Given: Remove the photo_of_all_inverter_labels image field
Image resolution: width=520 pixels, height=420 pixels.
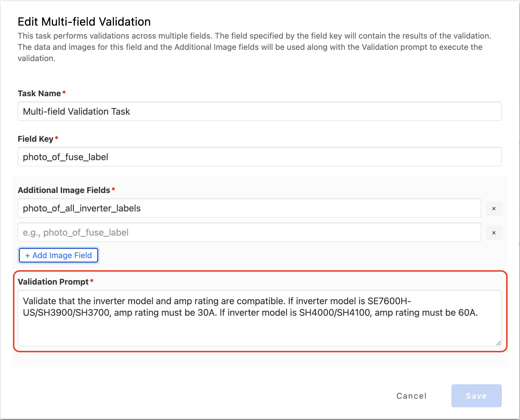Looking at the screenshot, I should [494, 209].
